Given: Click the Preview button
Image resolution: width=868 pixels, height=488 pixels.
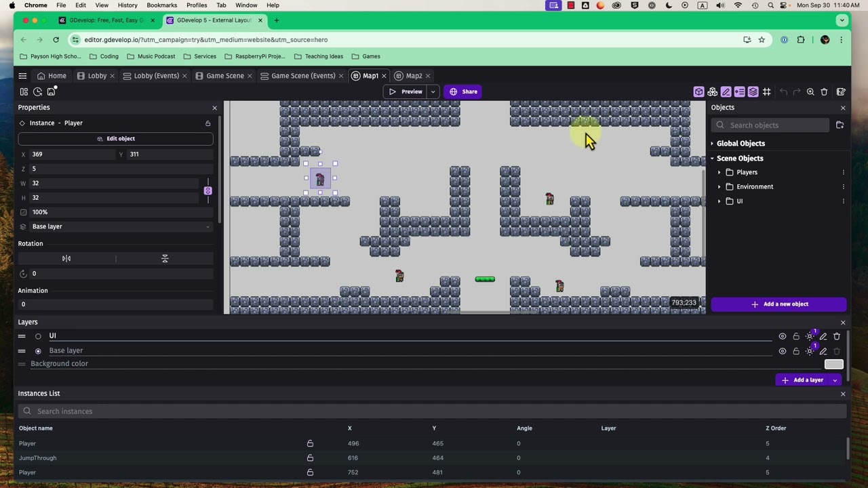Looking at the screenshot, I should (406, 91).
